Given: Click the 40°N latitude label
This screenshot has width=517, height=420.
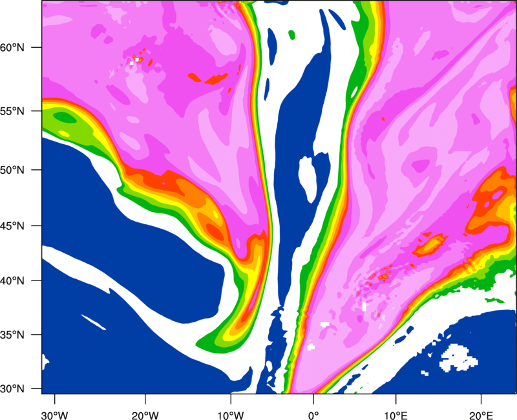Looking at the screenshot, I should pyautogui.click(x=12, y=281).
